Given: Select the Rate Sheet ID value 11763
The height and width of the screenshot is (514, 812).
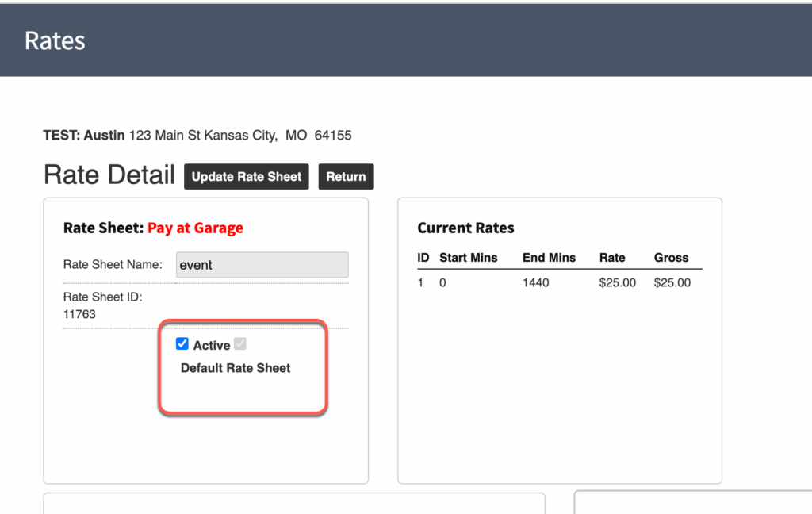Looking at the screenshot, I should [79, 314].
